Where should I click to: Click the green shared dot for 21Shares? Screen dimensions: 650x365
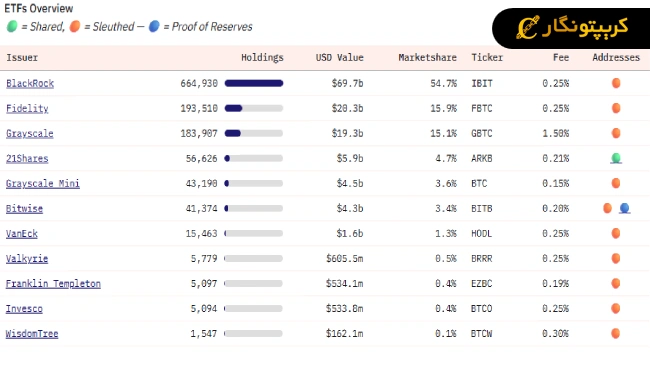(x=616, y=158)
